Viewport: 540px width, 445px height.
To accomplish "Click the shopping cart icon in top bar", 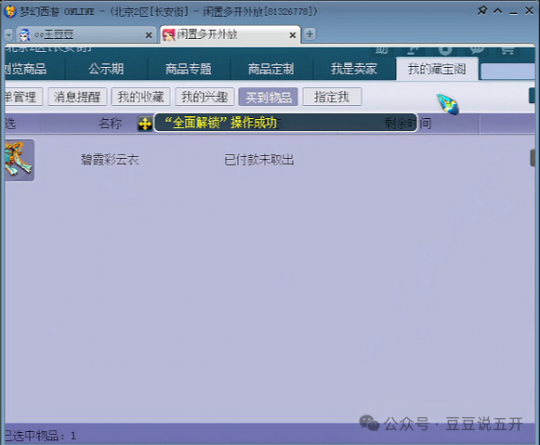I will 507,51.
